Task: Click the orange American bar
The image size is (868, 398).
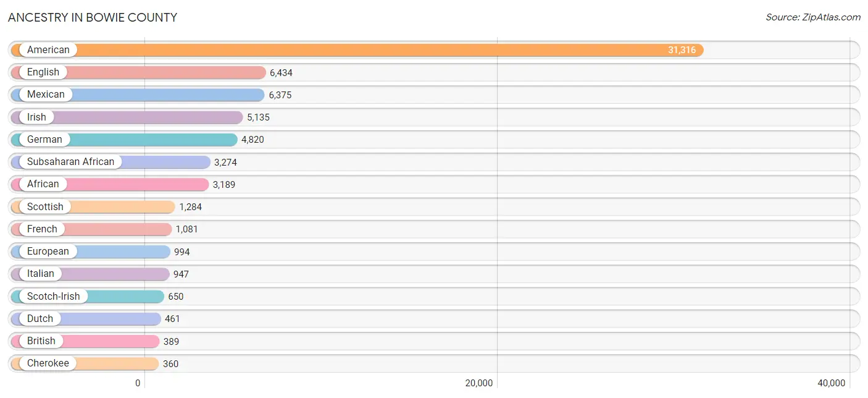Action: click(357, 50)
